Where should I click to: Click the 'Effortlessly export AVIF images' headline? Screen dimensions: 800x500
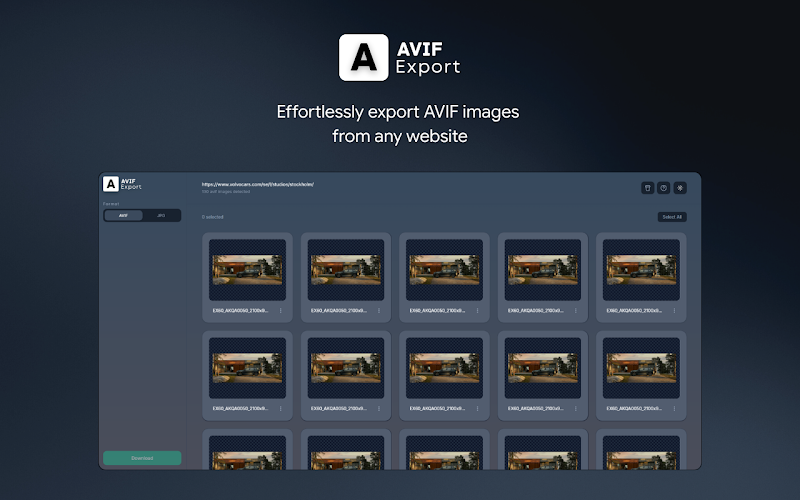pos(398,112)
